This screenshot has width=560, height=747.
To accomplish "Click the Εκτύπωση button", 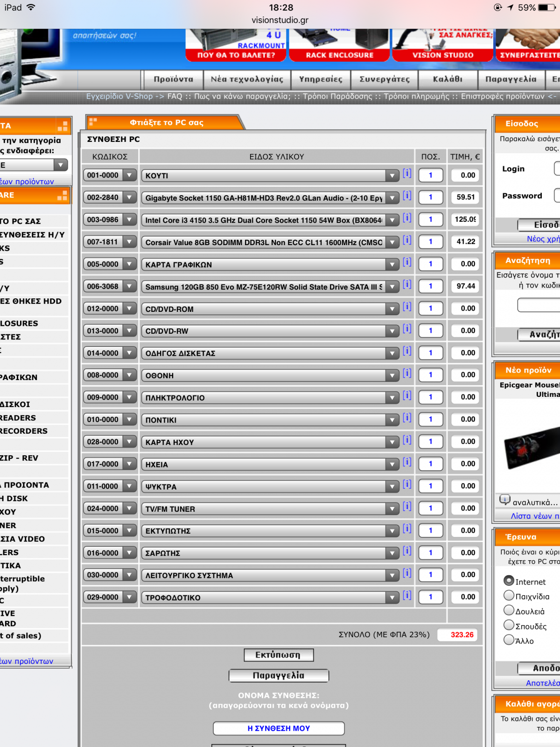I will point(279,655).
